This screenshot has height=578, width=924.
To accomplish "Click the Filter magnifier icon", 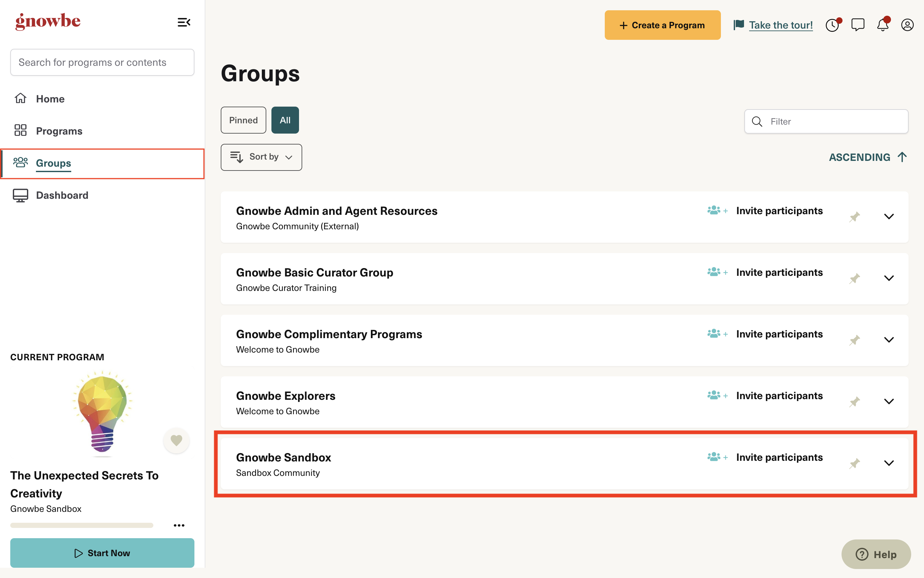I will click(x=757, y=122).
